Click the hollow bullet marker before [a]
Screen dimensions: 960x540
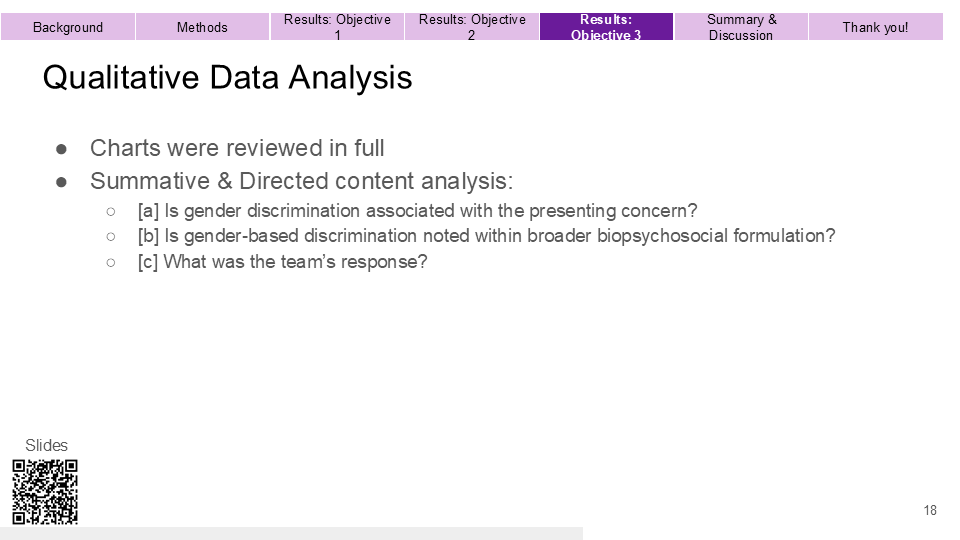[x=111, y=212]
